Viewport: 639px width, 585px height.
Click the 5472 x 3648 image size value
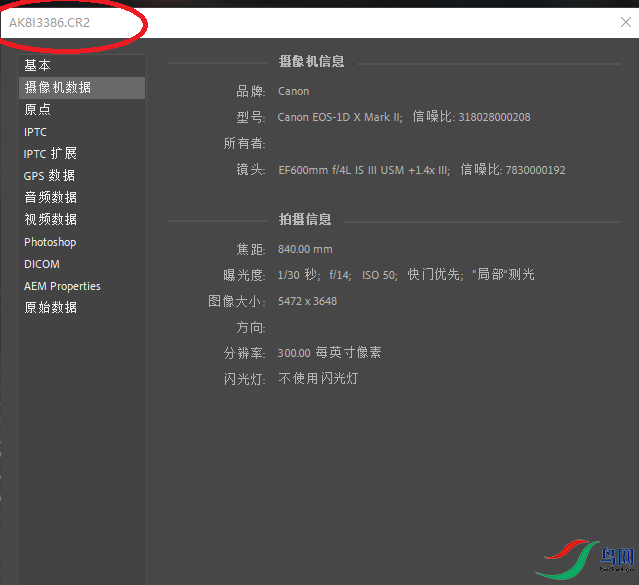click(307, 301)
